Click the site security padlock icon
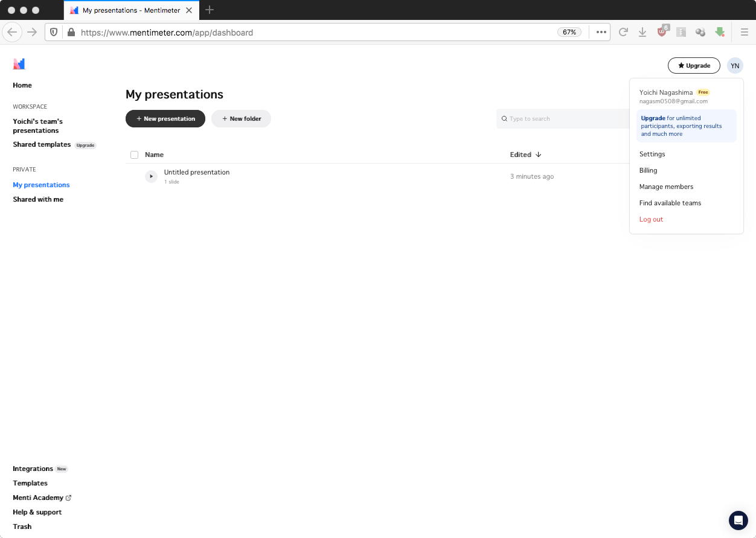 [71, 32]
